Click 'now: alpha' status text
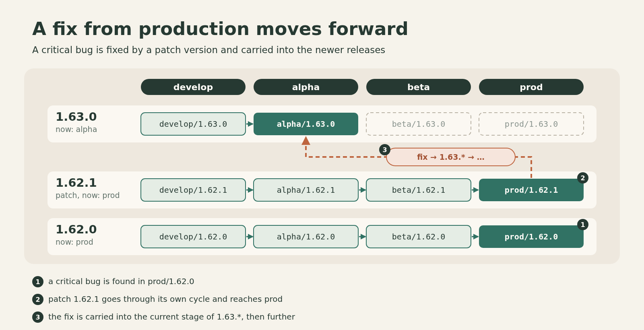 76,130
